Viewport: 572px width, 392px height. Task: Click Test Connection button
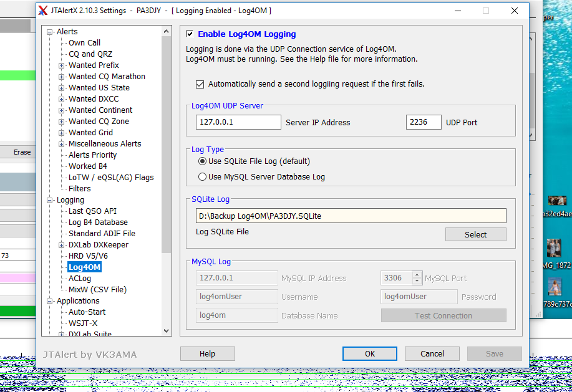[444, 315]
